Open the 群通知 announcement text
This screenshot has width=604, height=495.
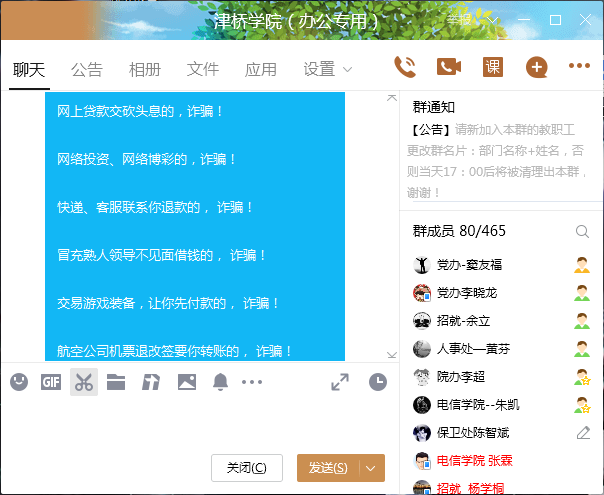tap(497, 161)
